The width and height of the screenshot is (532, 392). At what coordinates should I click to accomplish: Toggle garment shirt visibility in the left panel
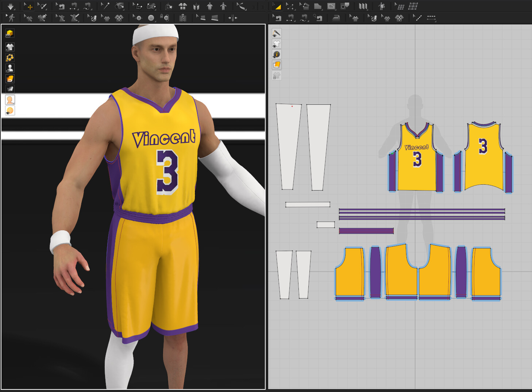[10, 46]
